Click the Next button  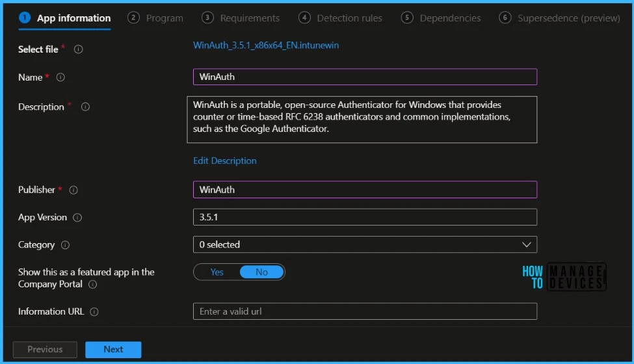pyautogui.click(x=113, y=350)
